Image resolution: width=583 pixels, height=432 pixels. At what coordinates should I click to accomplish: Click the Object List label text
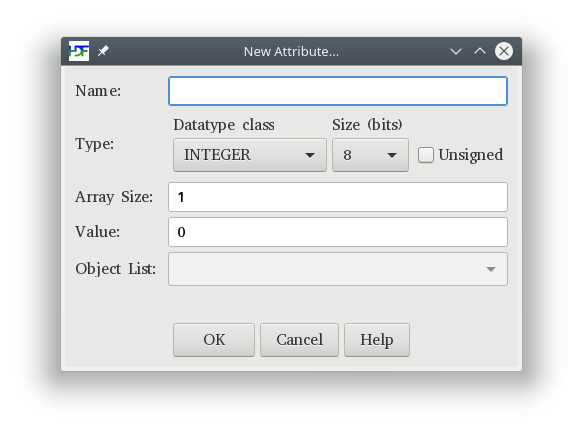tap(116, 269)
